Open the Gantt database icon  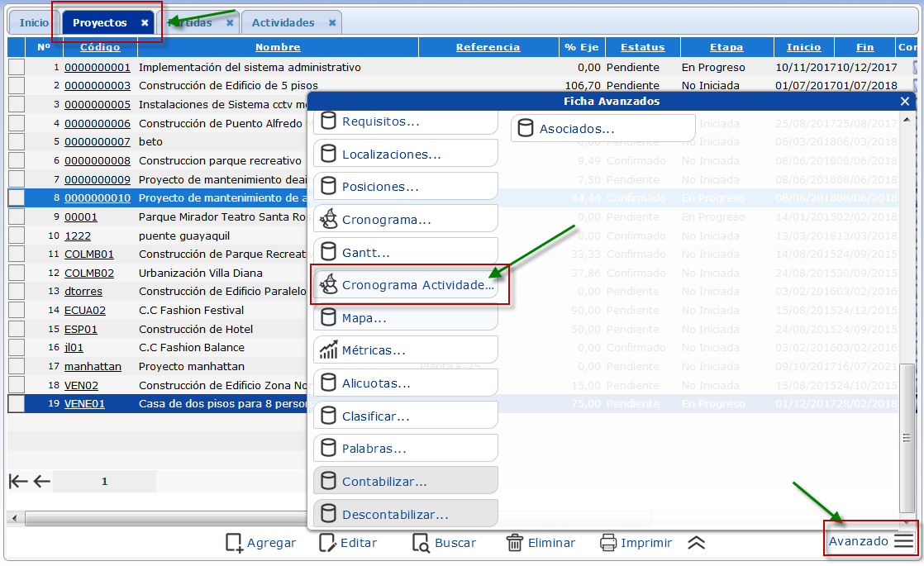[x=327, y=252]
